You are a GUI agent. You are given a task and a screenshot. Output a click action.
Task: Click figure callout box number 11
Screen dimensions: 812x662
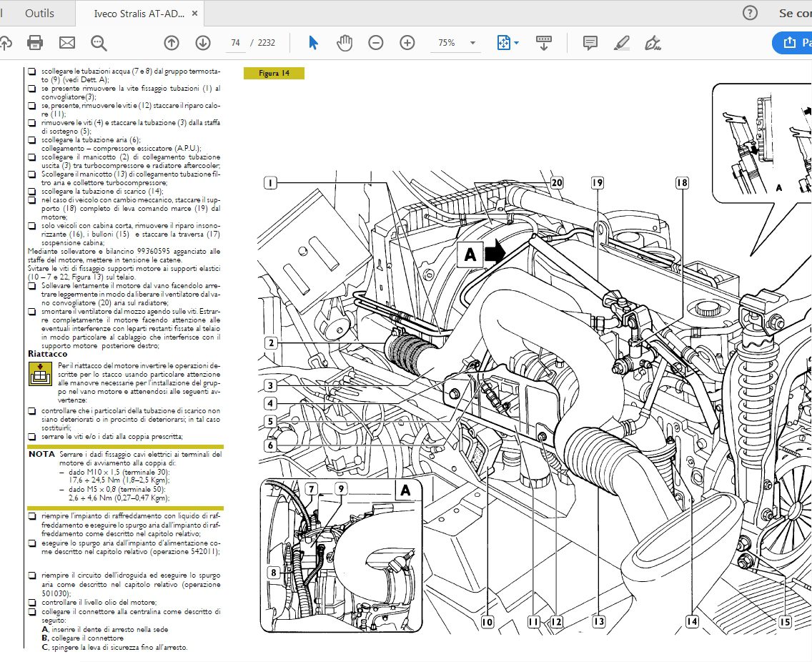pyautogui.click(x=533, y=622)
